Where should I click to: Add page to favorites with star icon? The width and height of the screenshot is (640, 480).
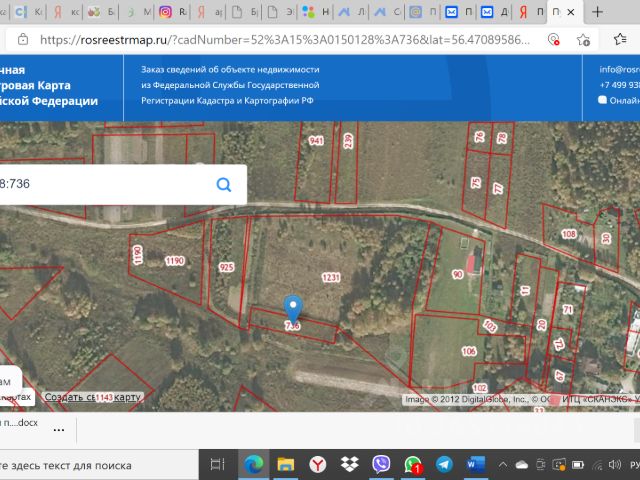581,40
